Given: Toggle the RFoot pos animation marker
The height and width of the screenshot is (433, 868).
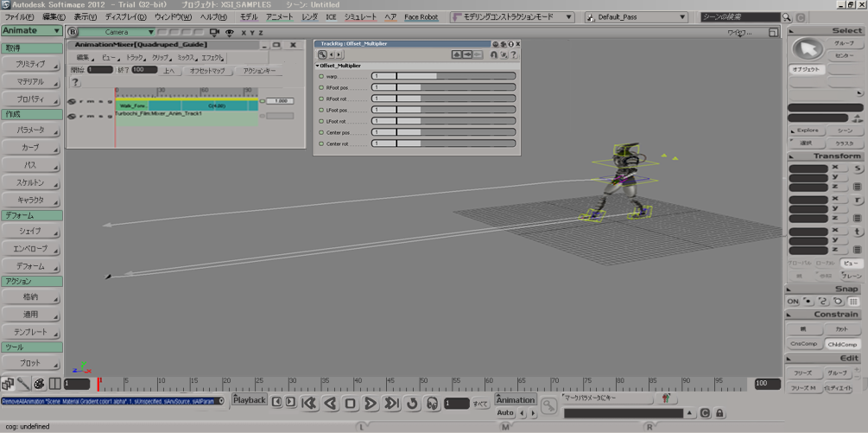Looking at the screenshot, I should pos(321,87).
